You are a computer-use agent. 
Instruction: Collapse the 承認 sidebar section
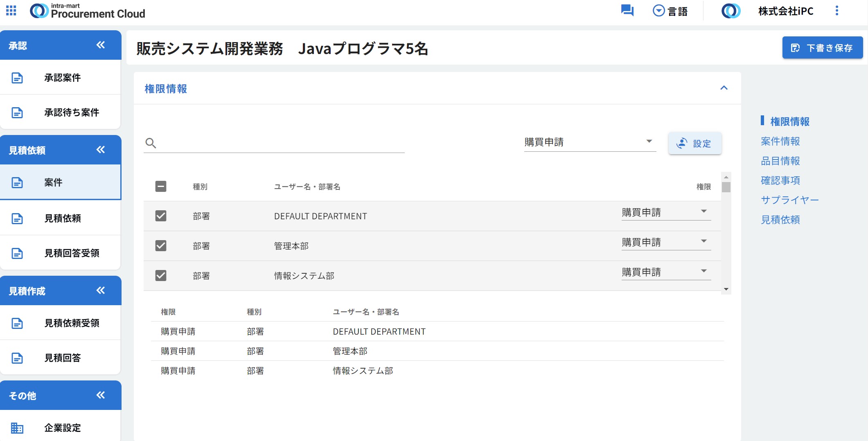pyautogui.click(x=101, y=45)
